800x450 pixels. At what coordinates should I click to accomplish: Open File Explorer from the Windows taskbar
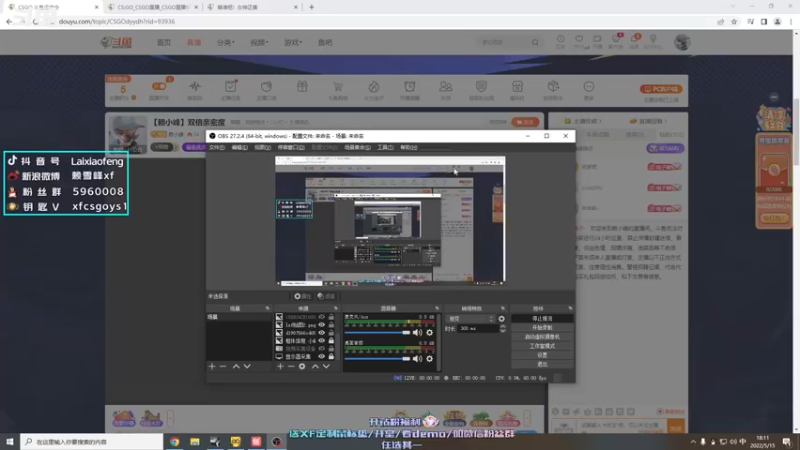195,442
